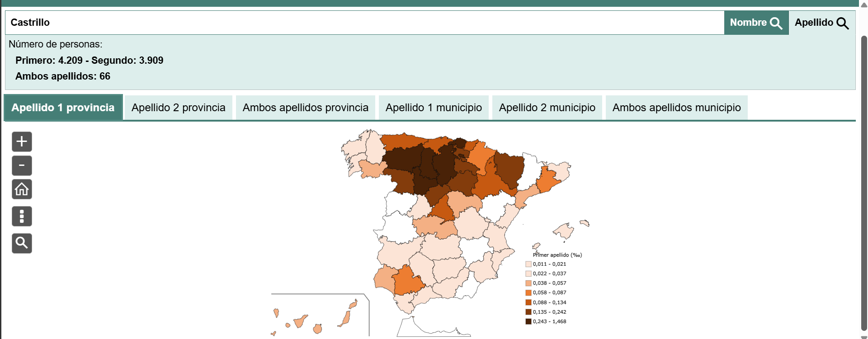868x339 pixels.
Task: Click the darkest legend swatch 0,243 - 1,468
Action: point(528,321)
